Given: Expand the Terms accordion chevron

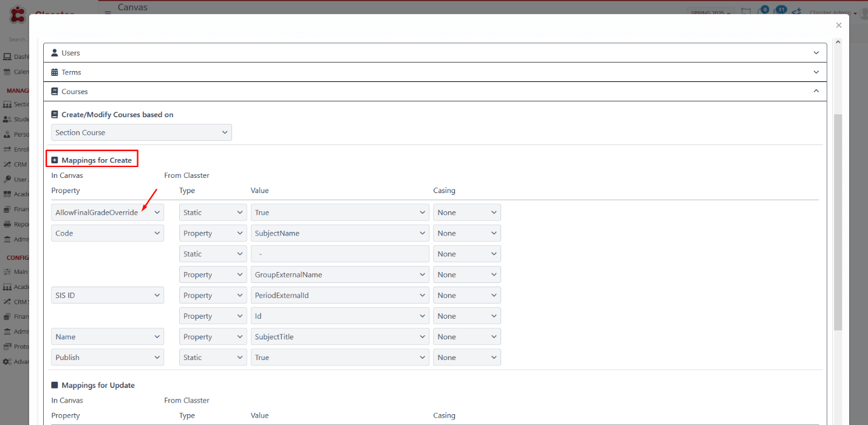Looking at the screenshot, I should point(816,72).
